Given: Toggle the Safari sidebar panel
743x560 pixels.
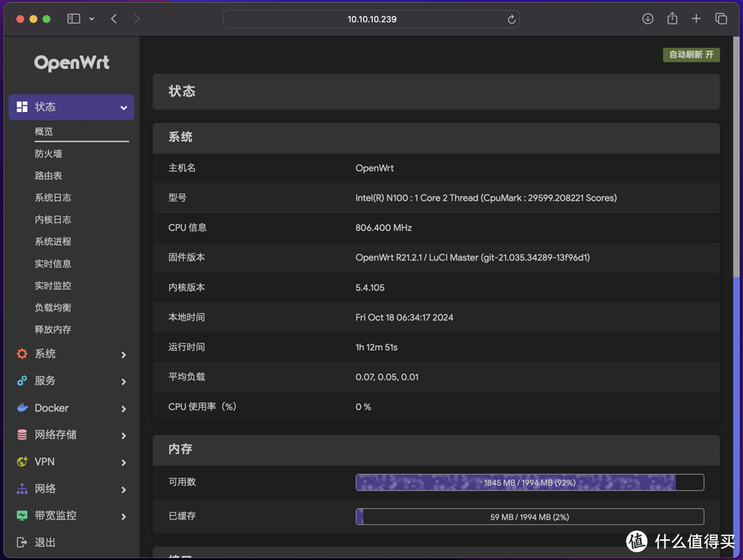Looking at the screenshot, I should [x=74, y=19].
